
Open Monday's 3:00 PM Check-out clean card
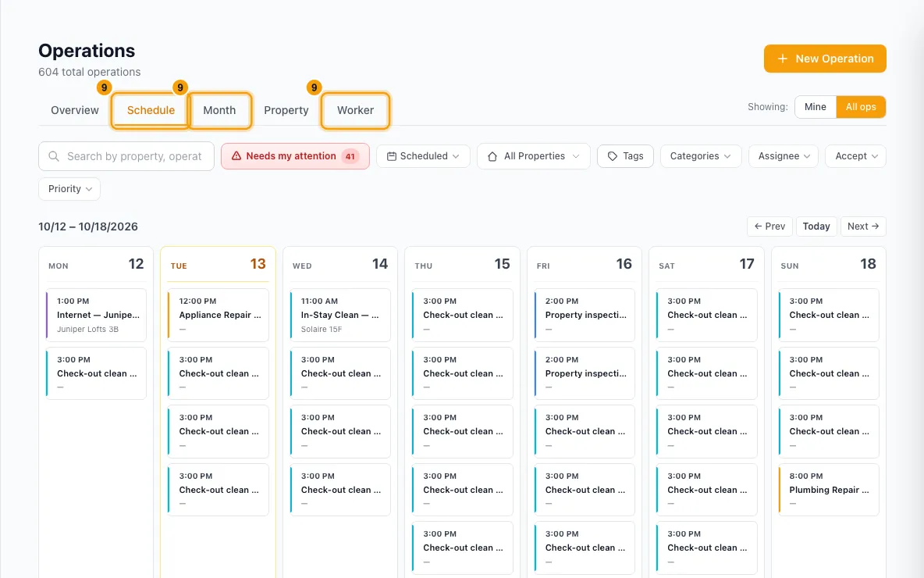96,373
